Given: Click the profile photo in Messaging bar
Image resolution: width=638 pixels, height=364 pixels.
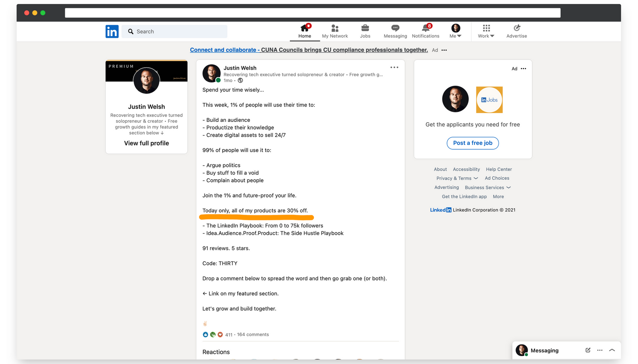Looking at the screenshot, I should 522,350.
